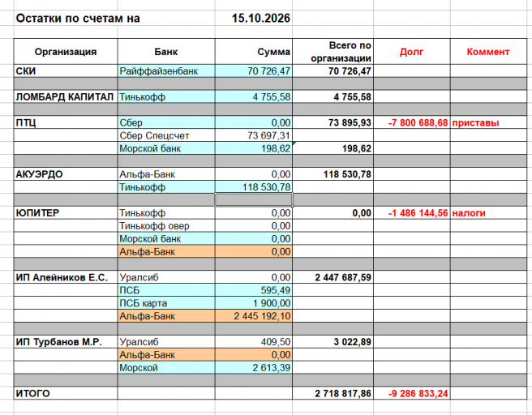Click the 'ПТЦ' organization cell
The height and width of the screenshot is (415, 532).
click(66, 122)
